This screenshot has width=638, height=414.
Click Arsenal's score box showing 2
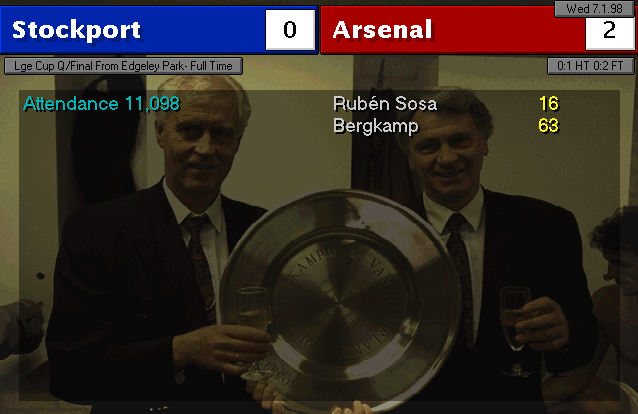[x=609, y=30]
